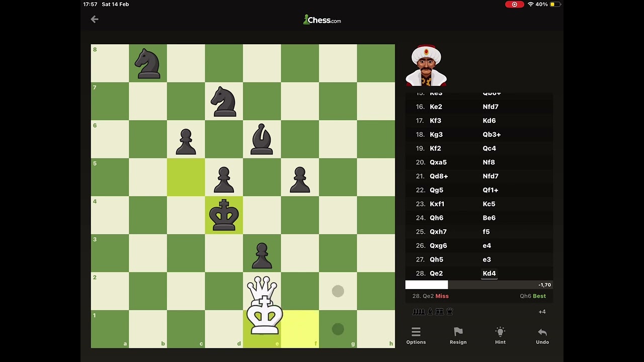The width and height of the screenshot is (644, 362).
Task: Select move 25 Qxh7 in list
Action: pyautogui.click(x=438, y=232)
